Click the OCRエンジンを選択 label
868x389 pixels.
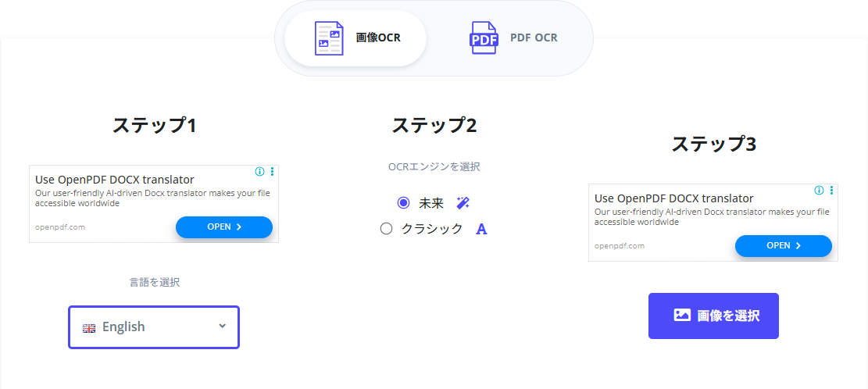(434, 166)
